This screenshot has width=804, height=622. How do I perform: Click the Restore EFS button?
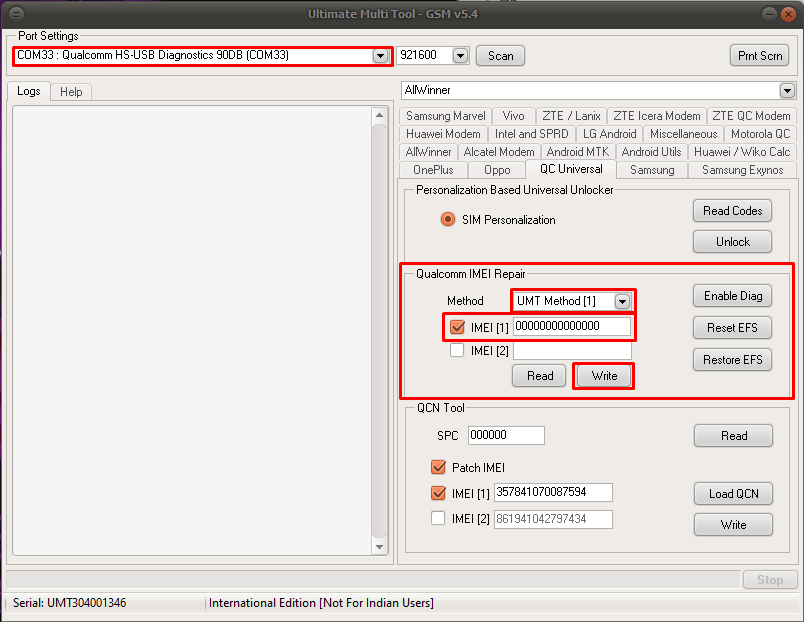[x=732, y=360]
